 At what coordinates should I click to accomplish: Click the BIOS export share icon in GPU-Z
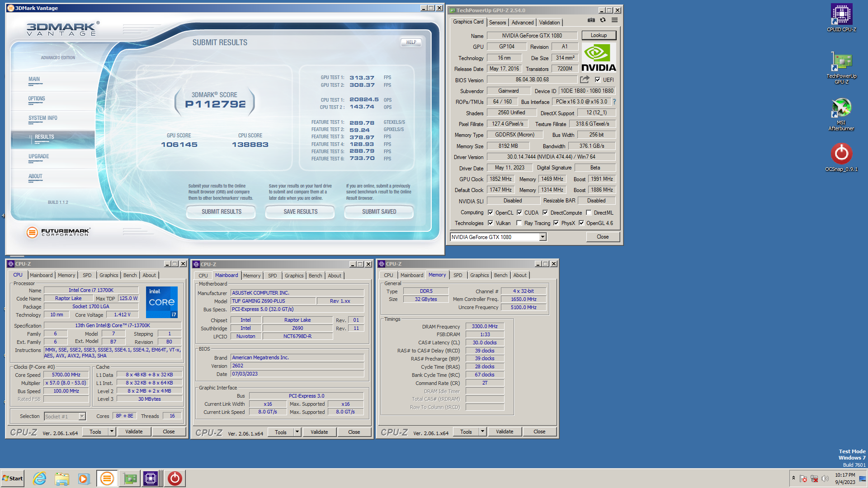tap(585, 80)
